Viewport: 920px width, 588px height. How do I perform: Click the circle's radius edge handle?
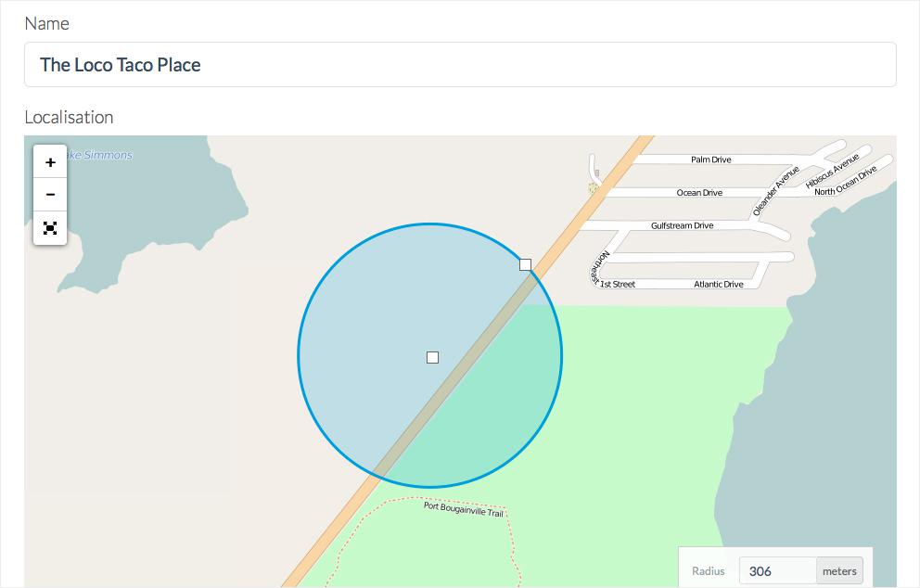tap(526, 264)
